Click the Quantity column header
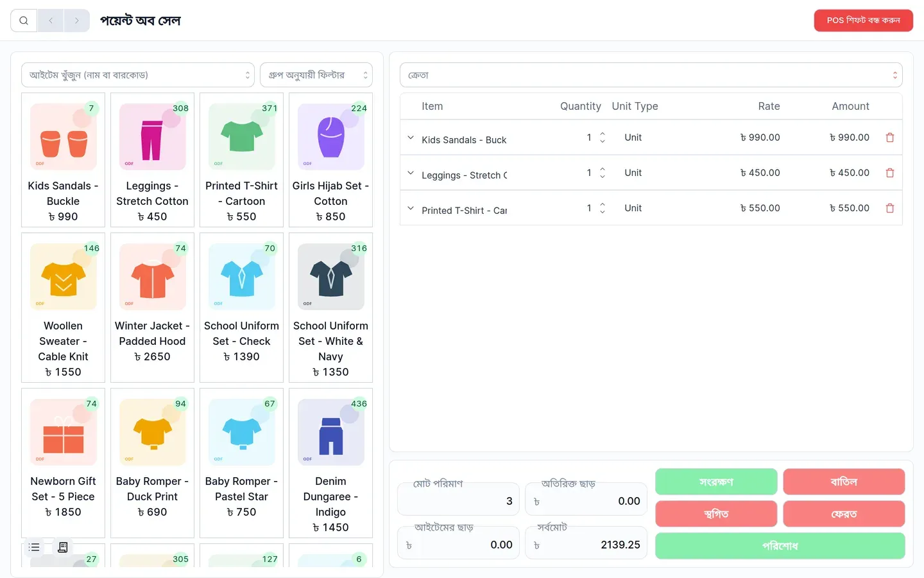The image size is (924, 578). tap(581, 107)
